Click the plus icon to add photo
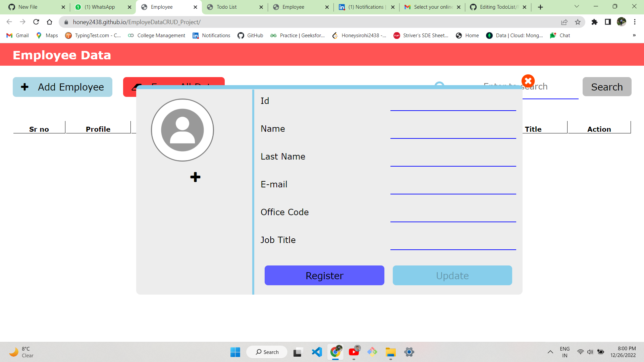Screen dimensions: 644x362 click(195, 177)
